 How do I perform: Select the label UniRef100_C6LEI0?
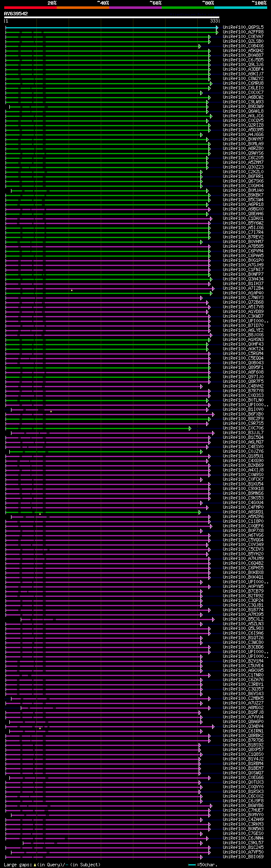(x=243, y=88)
